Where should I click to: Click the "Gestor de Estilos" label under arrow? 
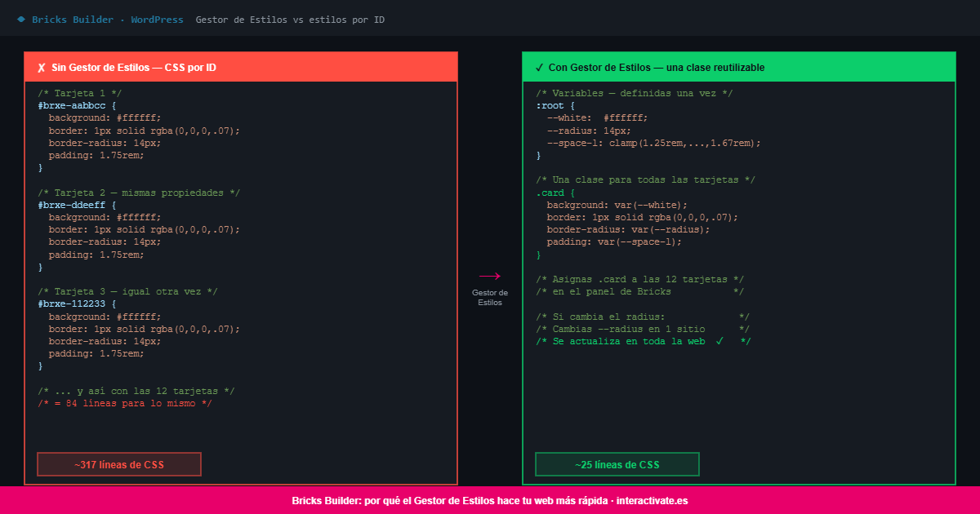click(x=490, y=297)
